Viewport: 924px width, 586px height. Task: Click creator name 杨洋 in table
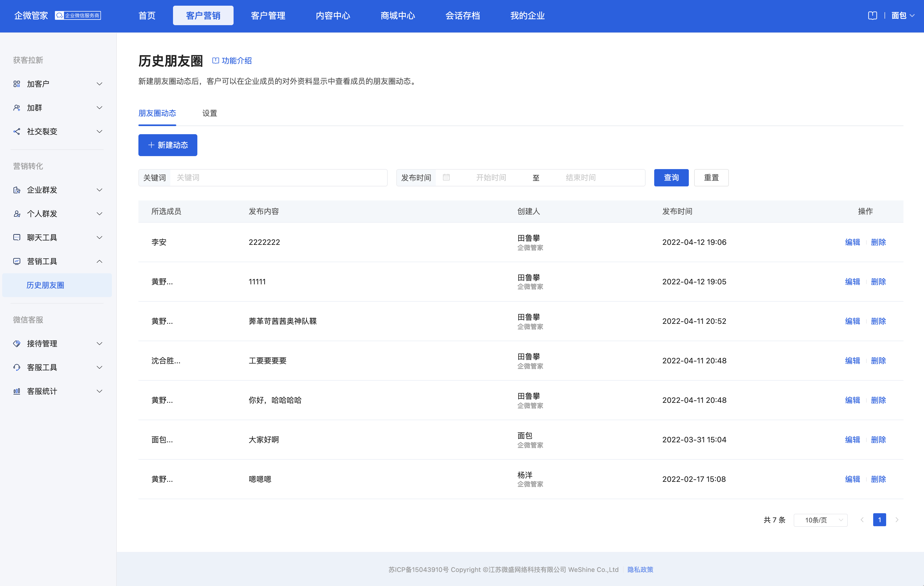[x=525, y=475]
